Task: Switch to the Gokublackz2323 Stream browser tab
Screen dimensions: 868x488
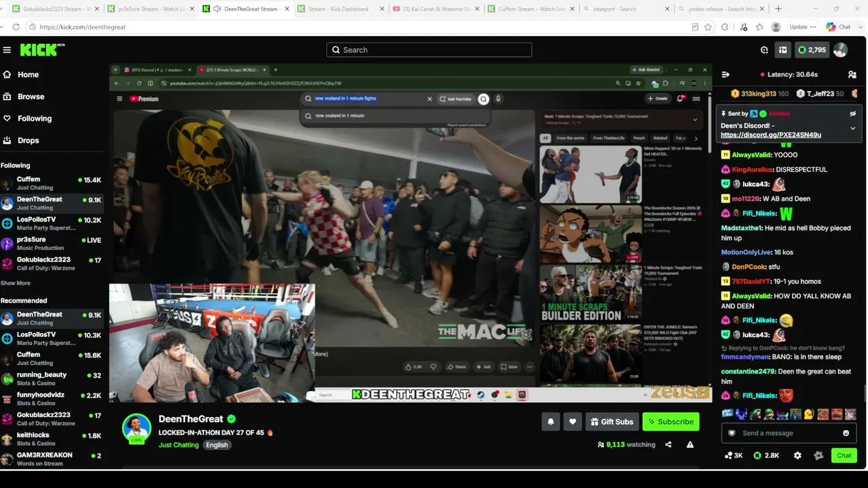Action: 57,9
